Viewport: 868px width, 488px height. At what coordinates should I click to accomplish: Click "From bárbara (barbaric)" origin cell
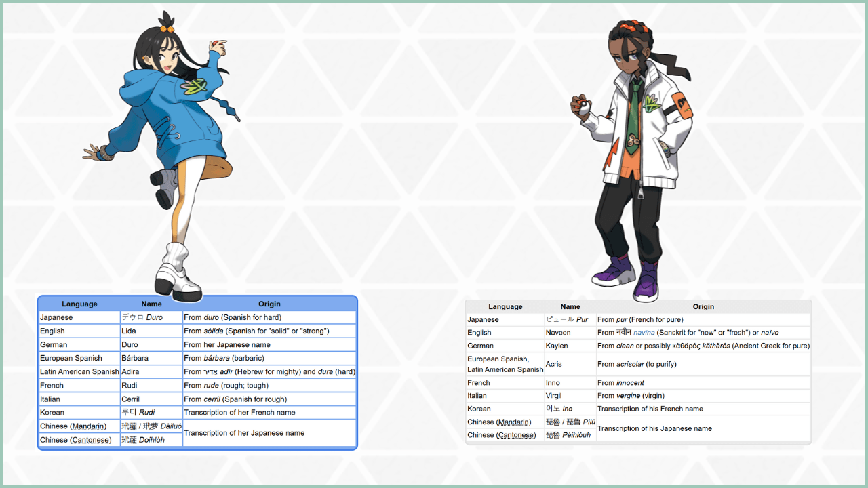pos(269,358)
